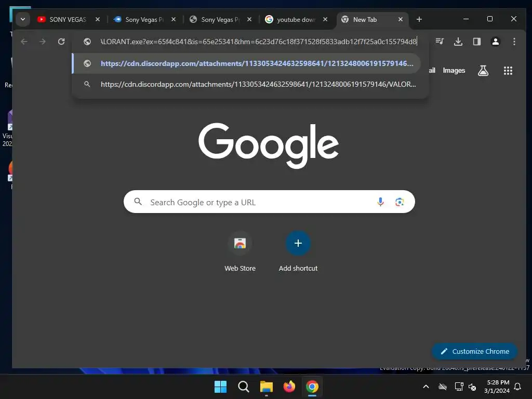This screenshot has height=399, width=532.
Task: Switch to the SONY VEGAS YouTube tab
Action: (x=63, y=19)
